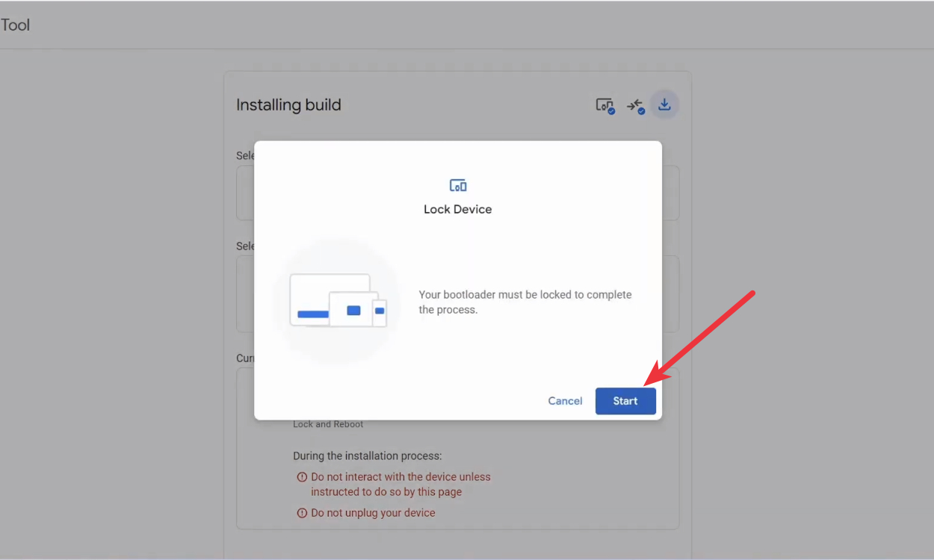Screen dimensions: 934x560
Task: Click the upper partially hidden 'Sele' section label
Action: coord(246,156)
